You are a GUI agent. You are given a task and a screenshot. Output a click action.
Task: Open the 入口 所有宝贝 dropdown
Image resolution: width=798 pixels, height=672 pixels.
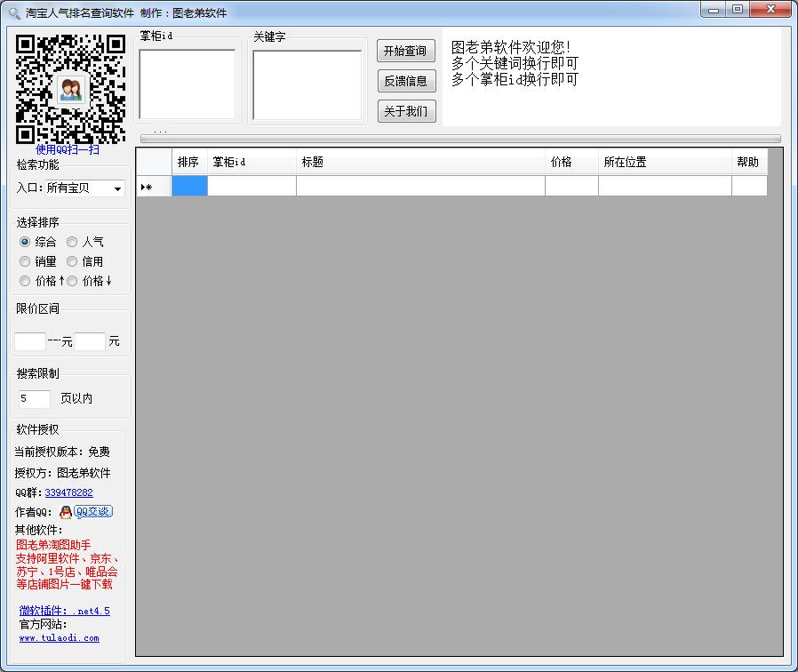(84, 188)
